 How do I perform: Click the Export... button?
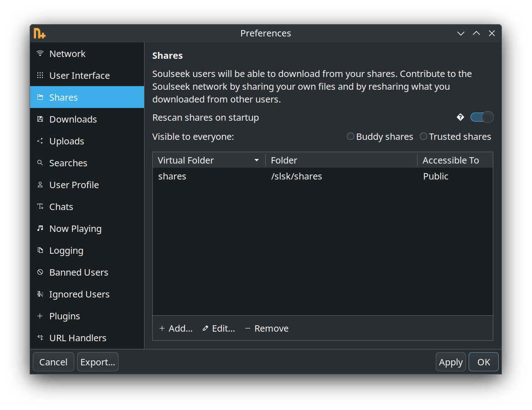98,362
